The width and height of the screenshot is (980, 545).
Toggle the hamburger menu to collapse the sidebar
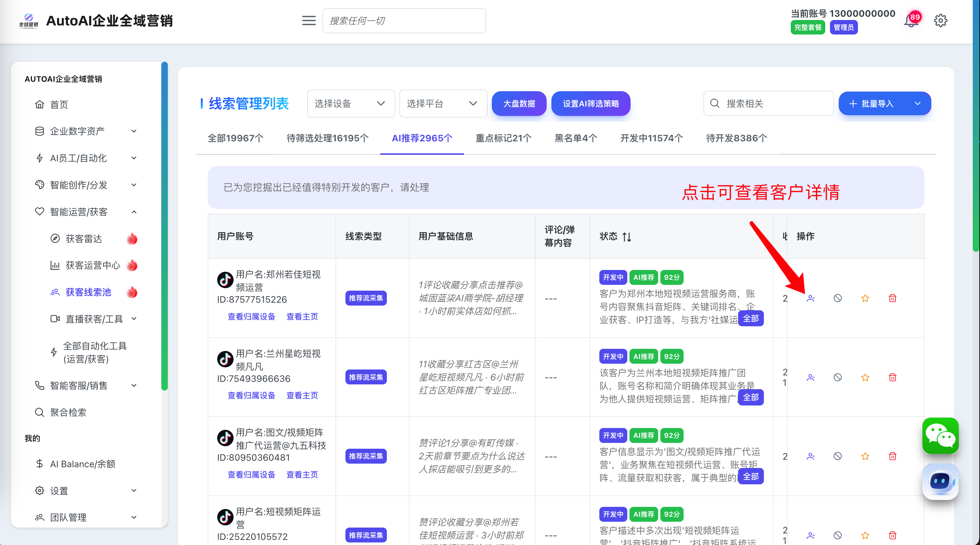point(308,21)
